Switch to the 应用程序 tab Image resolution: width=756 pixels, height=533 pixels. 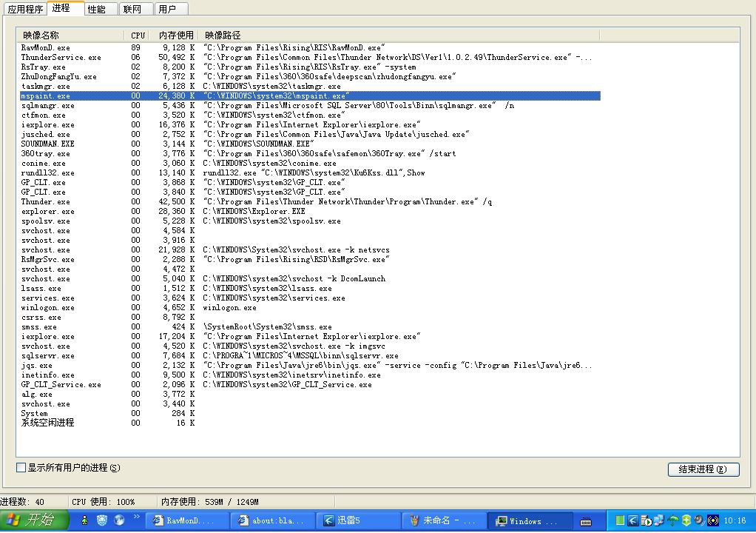click(25, 9)
